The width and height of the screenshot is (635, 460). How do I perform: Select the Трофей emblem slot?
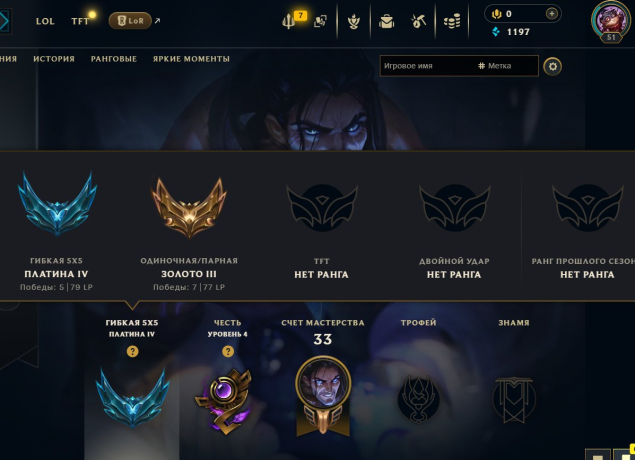point(418,399)
